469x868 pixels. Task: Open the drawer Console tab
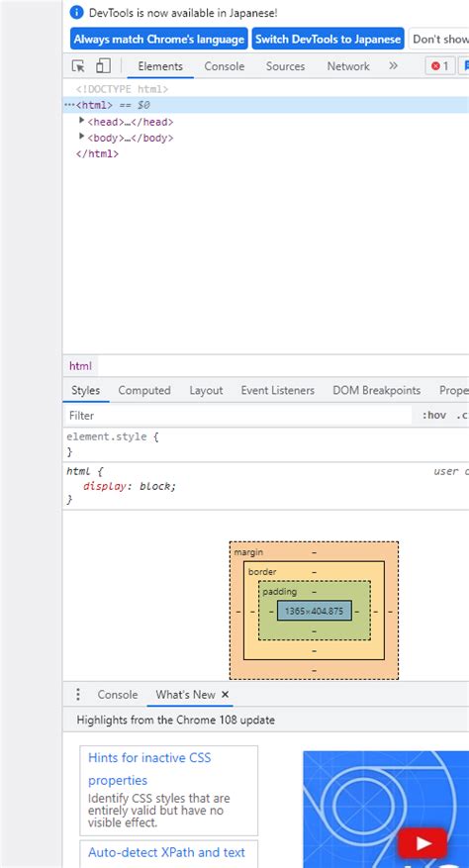tap(118, 694)
